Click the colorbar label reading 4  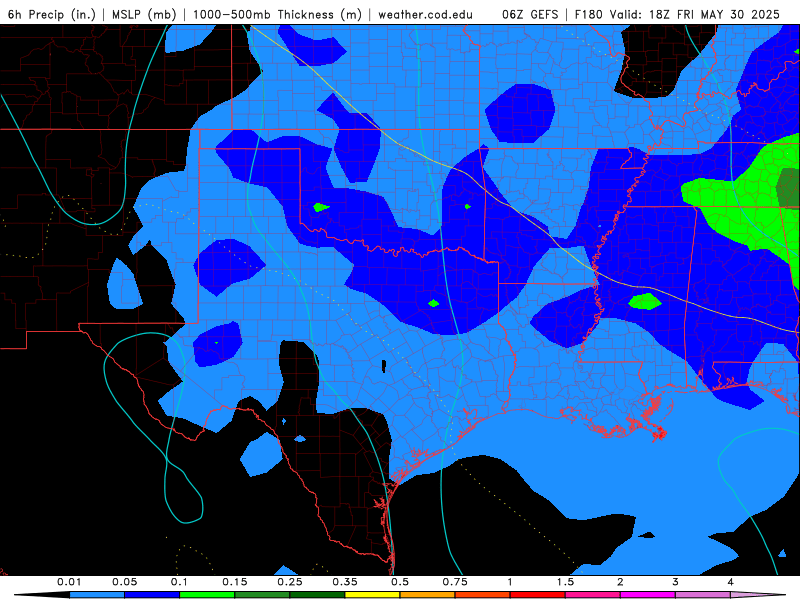tap(731, 582)
